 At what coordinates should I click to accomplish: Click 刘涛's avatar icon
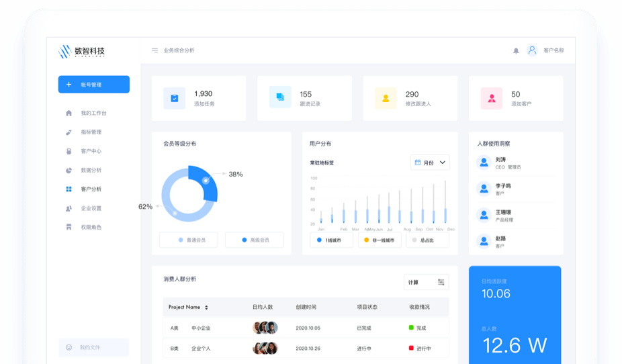coord(484,163)
